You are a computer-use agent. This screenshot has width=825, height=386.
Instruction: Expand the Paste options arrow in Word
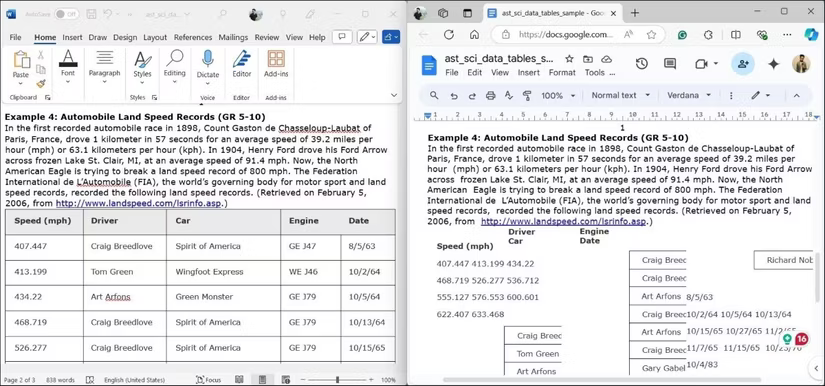(x=21, y=82)
